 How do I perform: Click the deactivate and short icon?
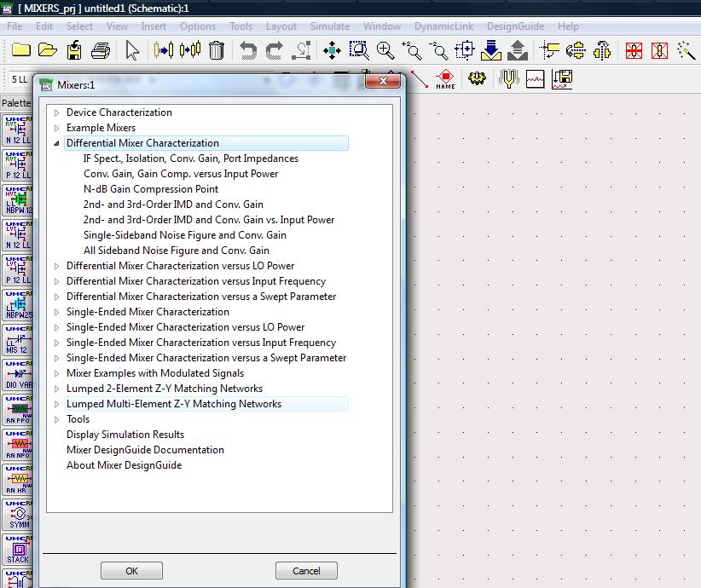(659, 50)
